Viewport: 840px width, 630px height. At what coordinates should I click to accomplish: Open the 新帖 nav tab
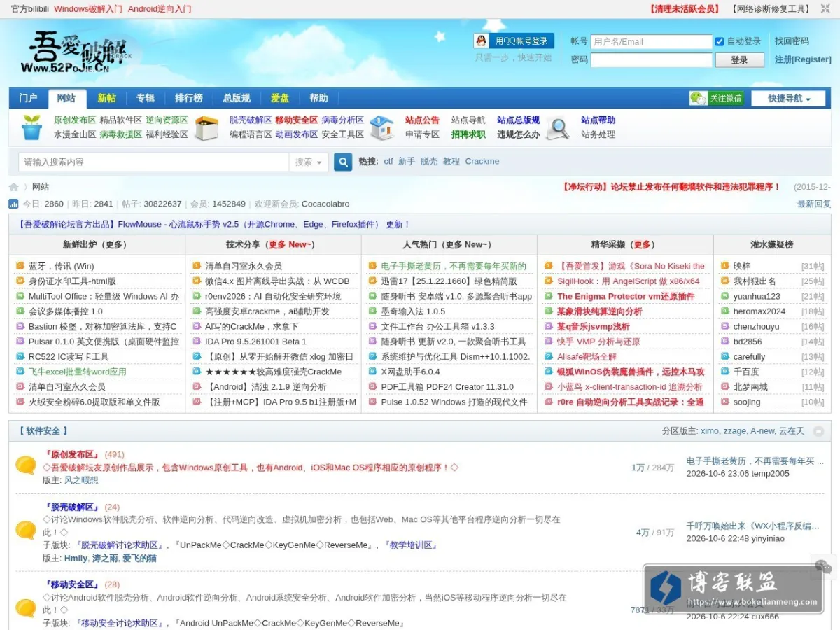coord(107,98)
